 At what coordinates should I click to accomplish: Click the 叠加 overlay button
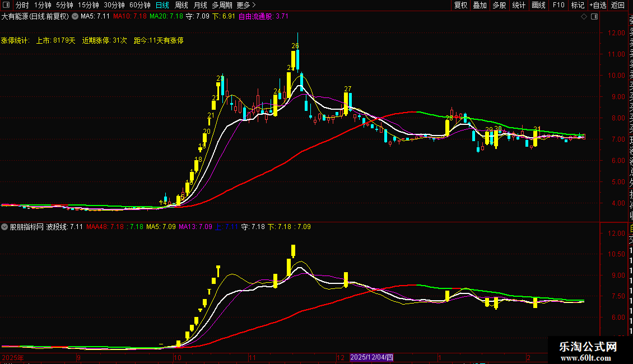(480, 5)
